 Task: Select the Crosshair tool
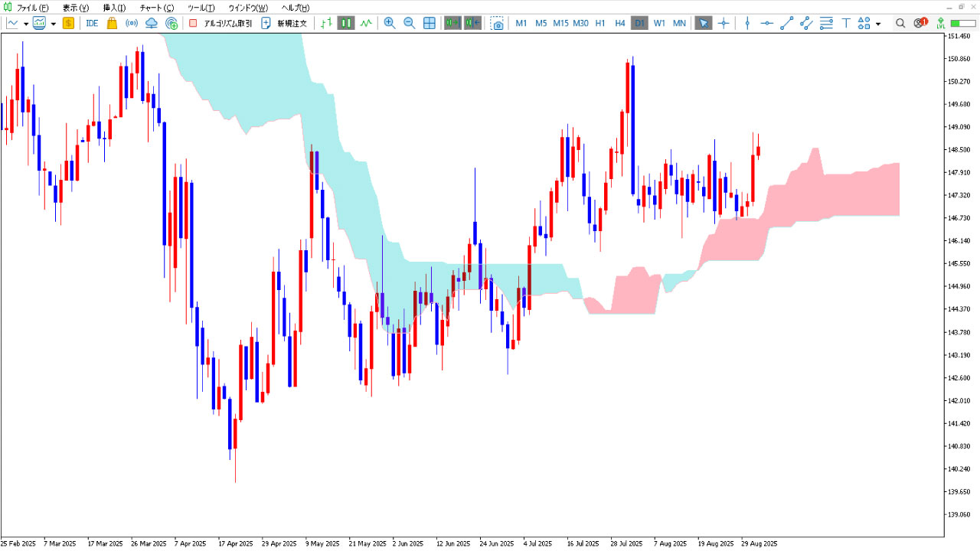[724, 23]
